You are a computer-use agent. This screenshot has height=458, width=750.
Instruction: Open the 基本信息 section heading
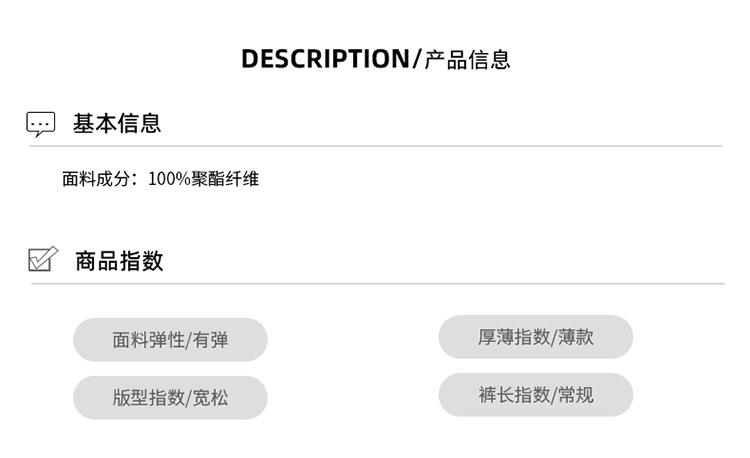(x=116, y=124)
